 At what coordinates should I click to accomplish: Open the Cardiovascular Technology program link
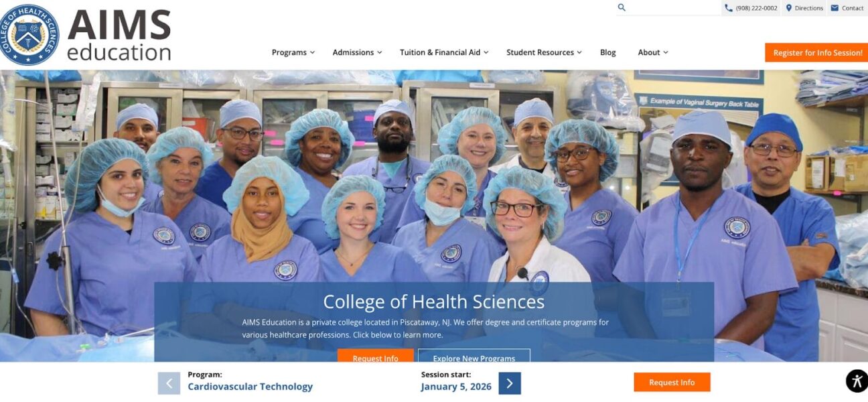click(x=250, y=387)
